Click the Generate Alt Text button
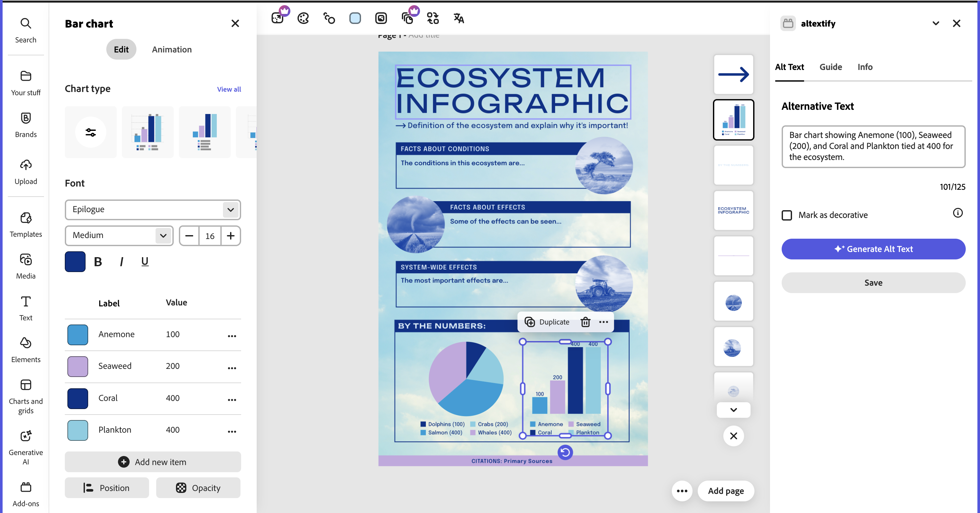Viewport: 980px width, 513px height. click(x=873, y=249)
